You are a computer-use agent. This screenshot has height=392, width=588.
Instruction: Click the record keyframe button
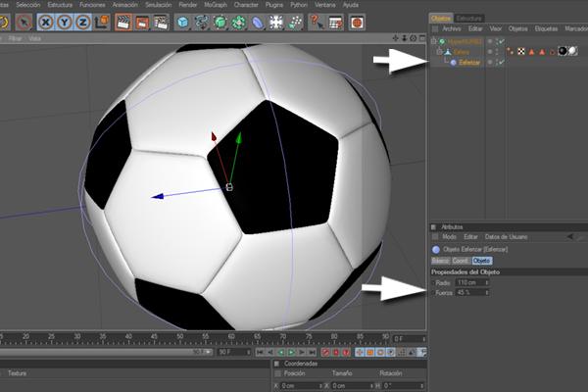click(x=325, y=352)
